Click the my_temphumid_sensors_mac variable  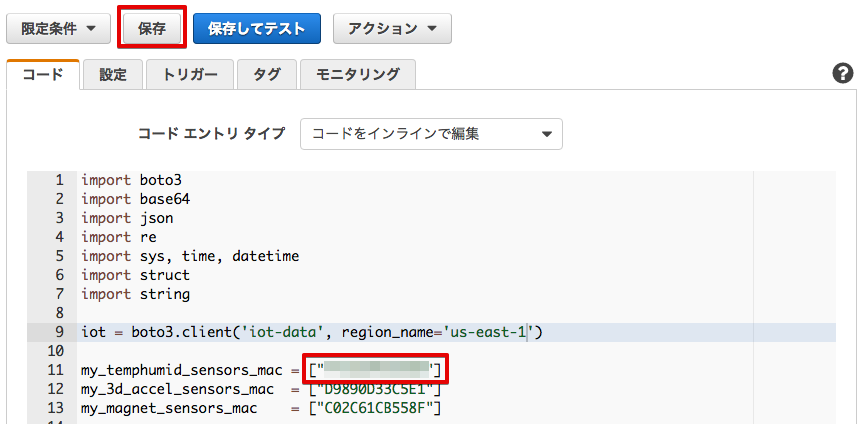tap(182, 371)
